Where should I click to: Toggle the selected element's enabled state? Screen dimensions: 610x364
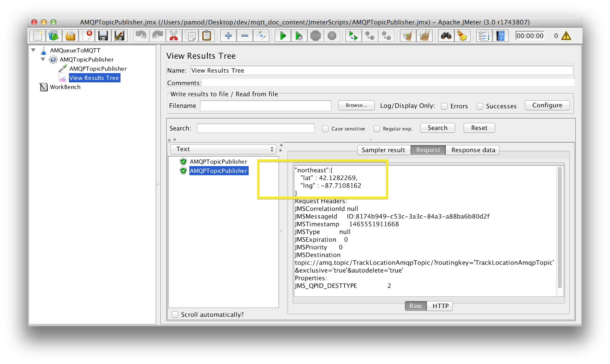[261, 36]
